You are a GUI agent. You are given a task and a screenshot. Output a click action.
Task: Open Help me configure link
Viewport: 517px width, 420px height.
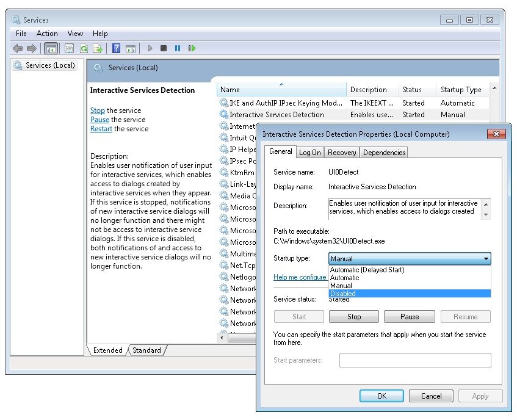[x=300, y=277]
